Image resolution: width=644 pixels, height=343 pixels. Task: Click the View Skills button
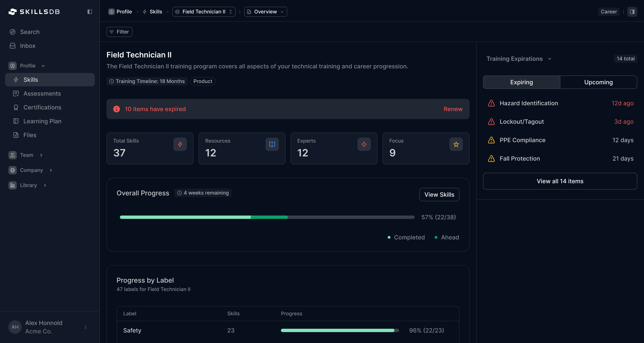click(x=439, y=195)
